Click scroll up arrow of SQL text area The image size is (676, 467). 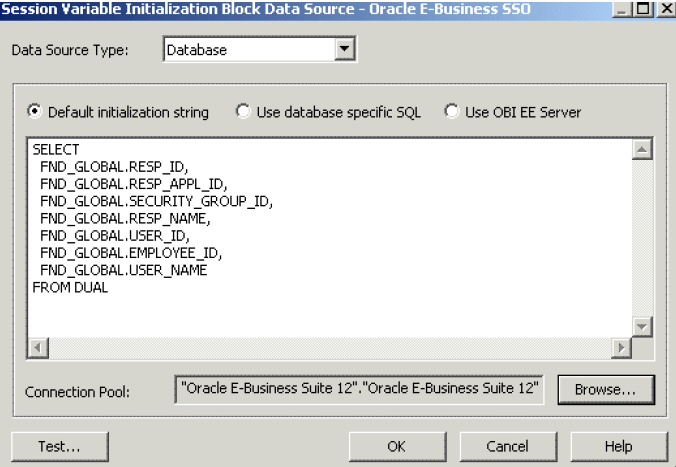(x=642, y=149)
